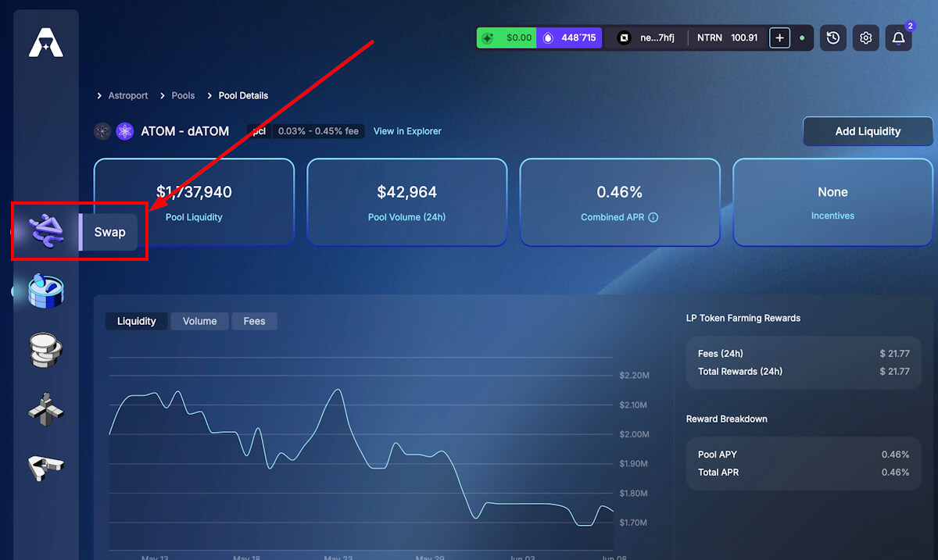Click the Incentives card showing None
The image size is (938, 560).
832,202
